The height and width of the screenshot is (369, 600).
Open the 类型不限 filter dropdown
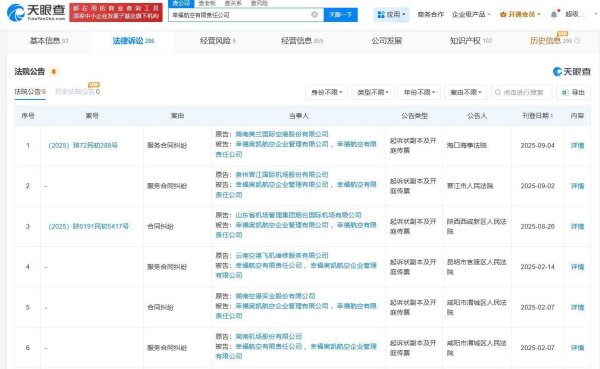(373, 92)
